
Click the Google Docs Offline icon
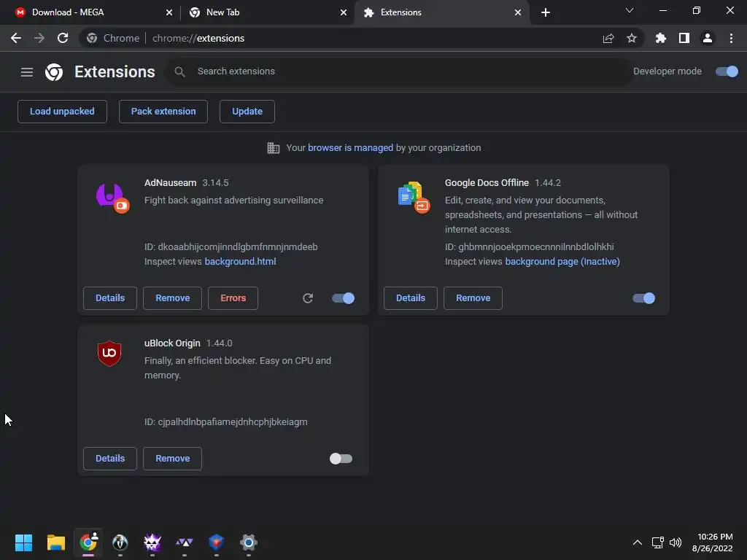click(x=414, y=198)
